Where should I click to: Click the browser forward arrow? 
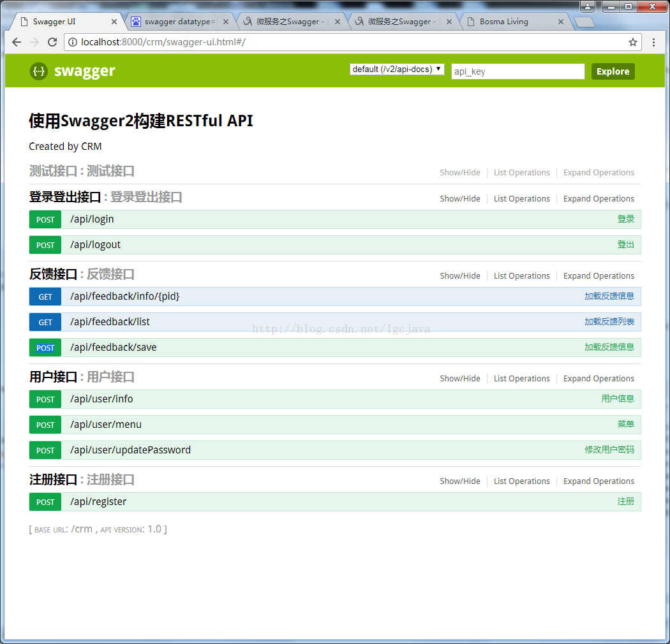34,42
